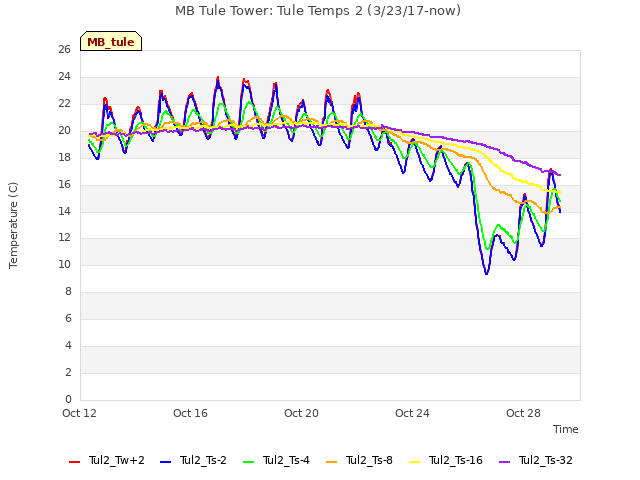640x480 pixels.
Task: Select the Tul2_Tw+2 legend label
Action: [x=117, y=460]
